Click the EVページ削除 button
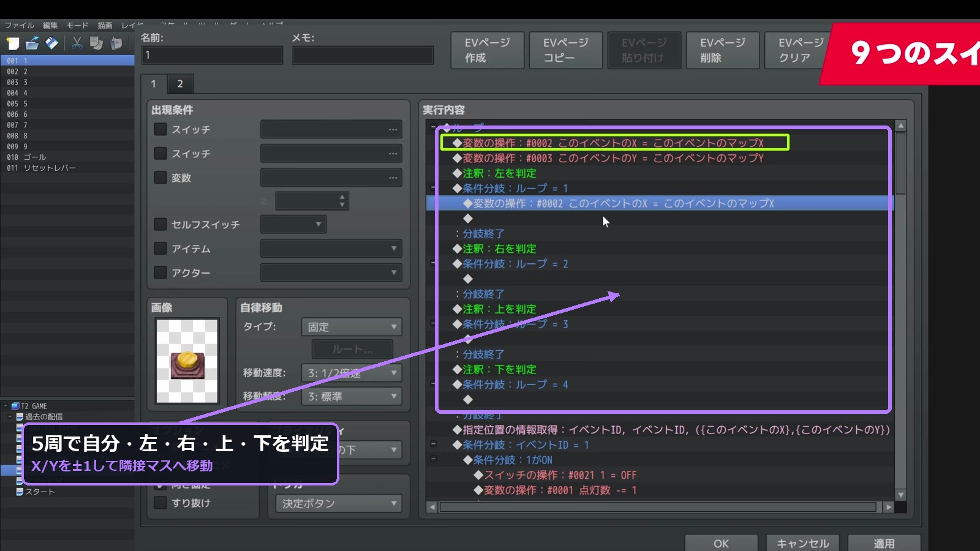Image resolution: width=980 pixels, height=551 pixels. [723, 50]
